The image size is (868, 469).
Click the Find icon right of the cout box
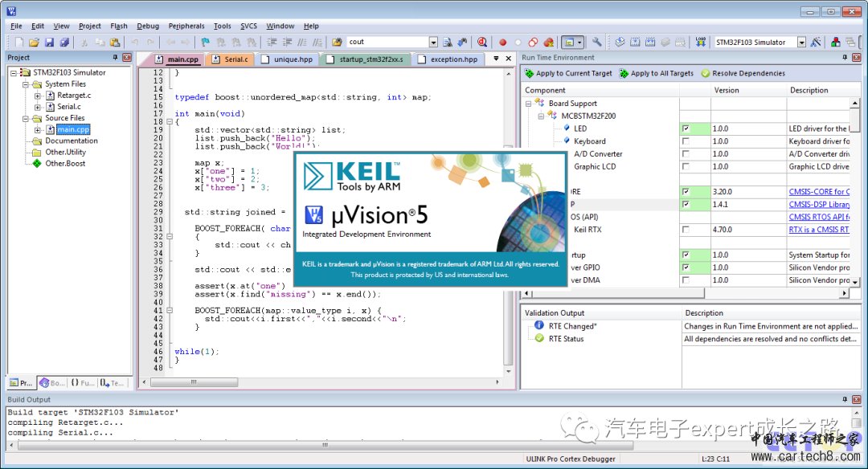pos(448,42)
